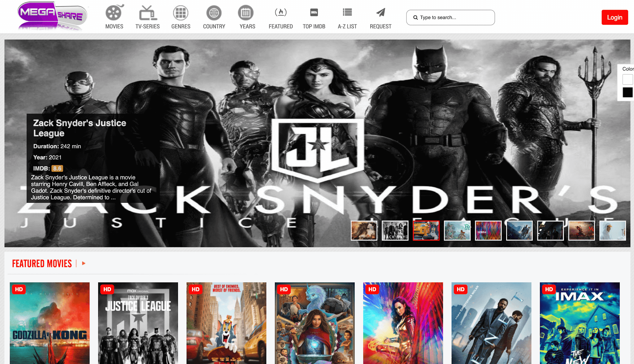The width and height of the screenshot is (634, 364).
Task: Focus the Type to search field
Action: pos(450,18)
